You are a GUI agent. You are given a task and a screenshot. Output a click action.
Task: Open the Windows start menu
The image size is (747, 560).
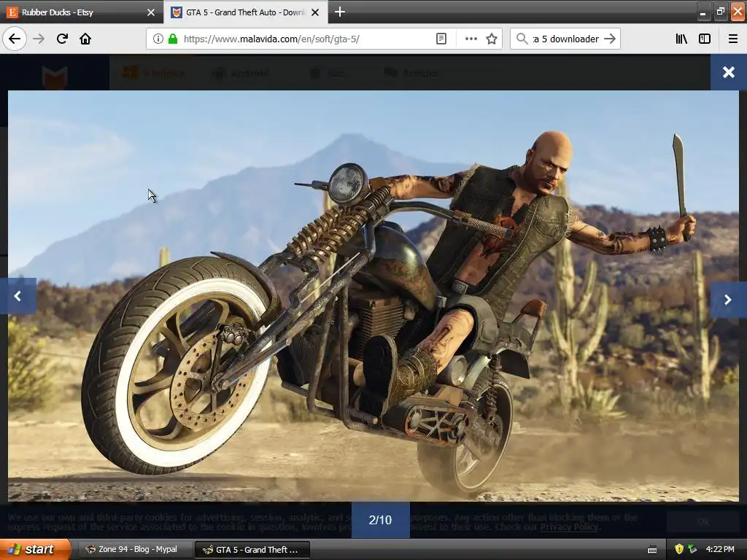click(x=35, y=550)
